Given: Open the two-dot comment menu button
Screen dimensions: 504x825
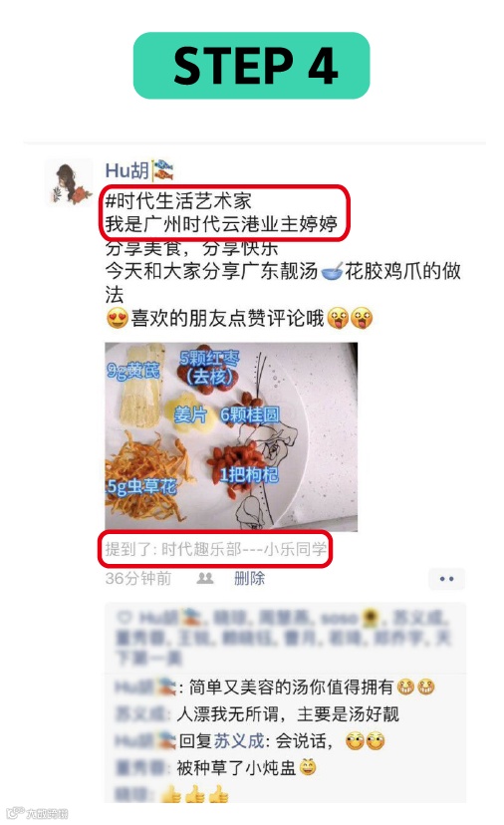Looking at the screenshot, I should pyautogui.click(x=446, y=579).
